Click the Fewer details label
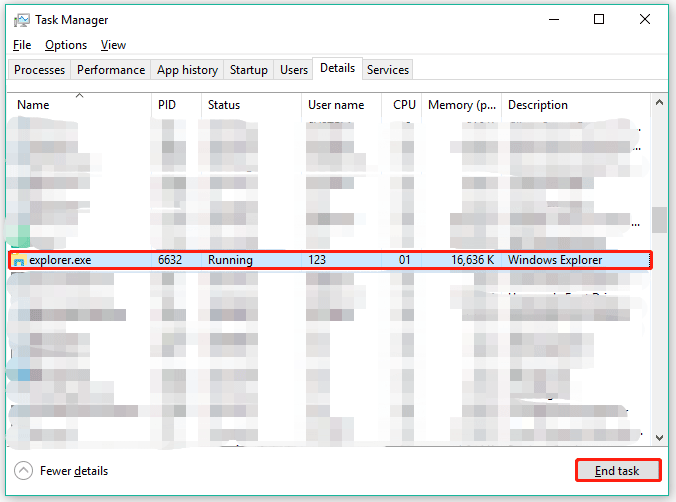This screenshot has width=676, height=502. coord(74,471)
